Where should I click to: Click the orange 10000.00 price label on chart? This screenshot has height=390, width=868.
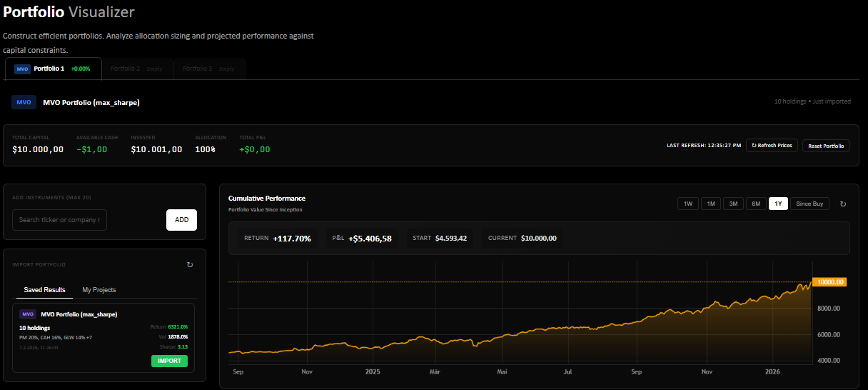[x=829, y=282]
